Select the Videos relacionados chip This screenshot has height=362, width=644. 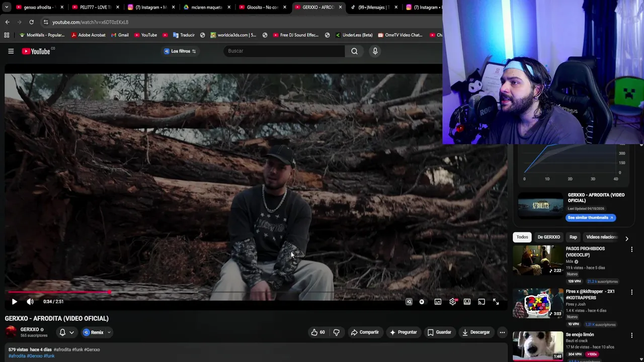[601, 237]
